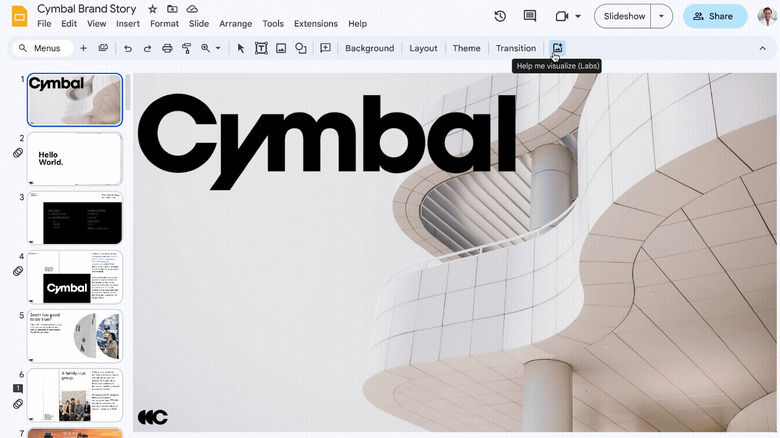Click linked object icon beside slide 4
Screen dimensions: 780x438
pyautogui.click(x=18, y=271)
